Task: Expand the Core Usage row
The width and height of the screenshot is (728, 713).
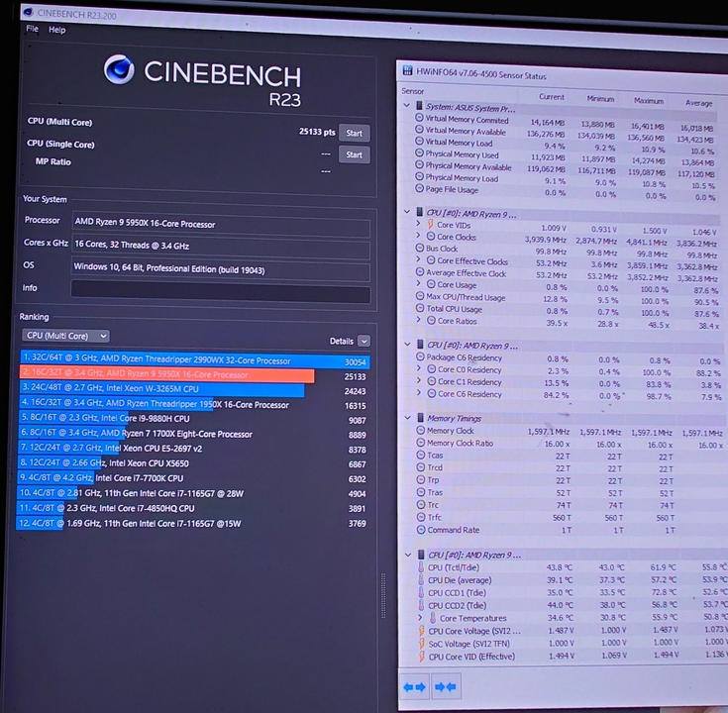Action: (418, 283)
